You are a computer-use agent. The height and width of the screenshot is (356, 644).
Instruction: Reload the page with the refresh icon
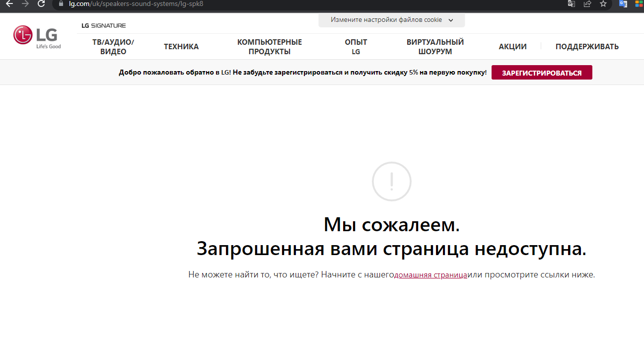42,3
